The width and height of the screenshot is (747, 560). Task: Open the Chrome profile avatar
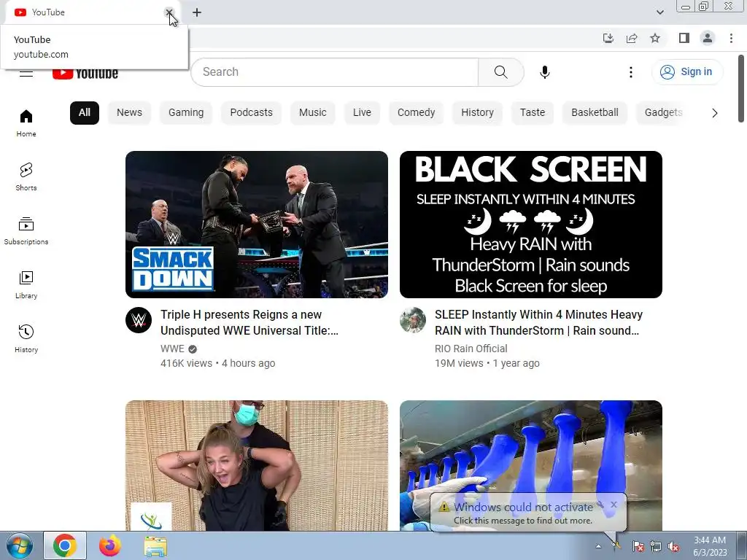(708, 38)
